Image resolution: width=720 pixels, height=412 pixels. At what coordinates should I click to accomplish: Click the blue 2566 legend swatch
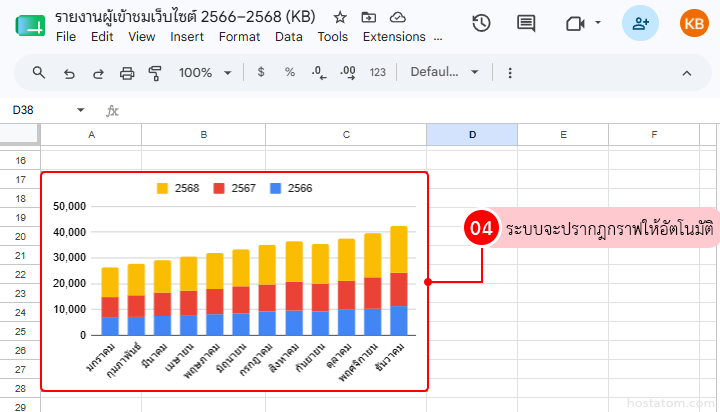[276, 188]
